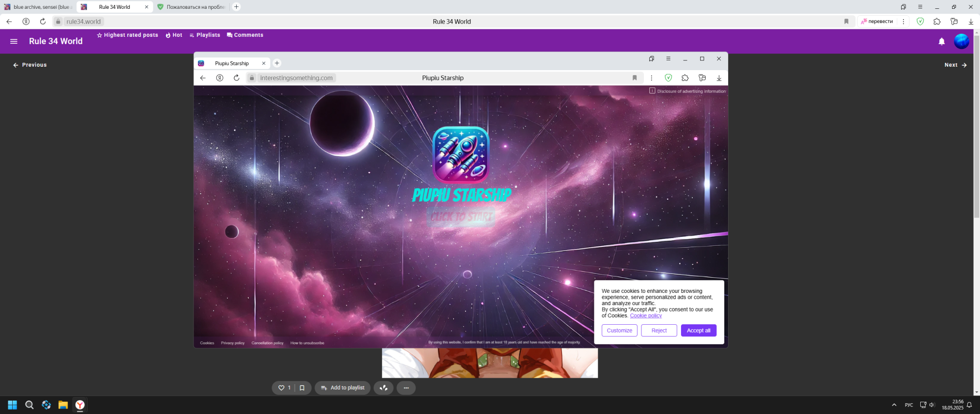Click the green shield protection icon
Viewport: 980px width, 414px height.
tap(920, 22)
